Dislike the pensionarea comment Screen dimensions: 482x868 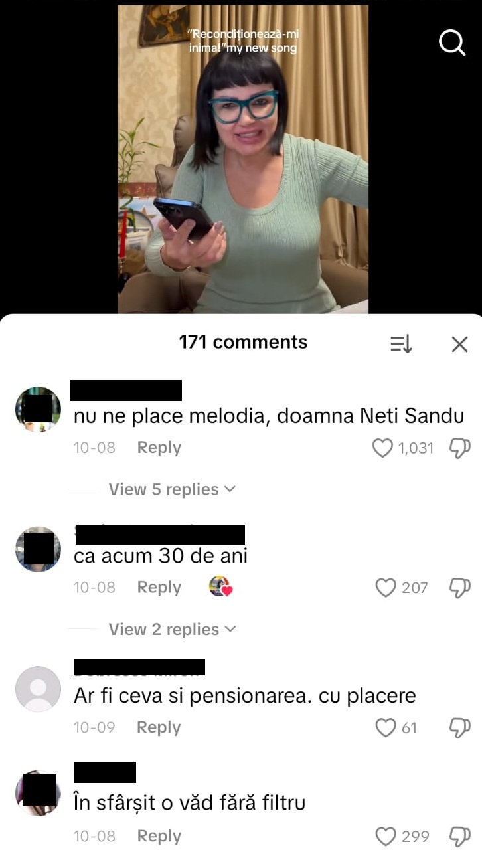pyautogui.click(x=460, y=727)
